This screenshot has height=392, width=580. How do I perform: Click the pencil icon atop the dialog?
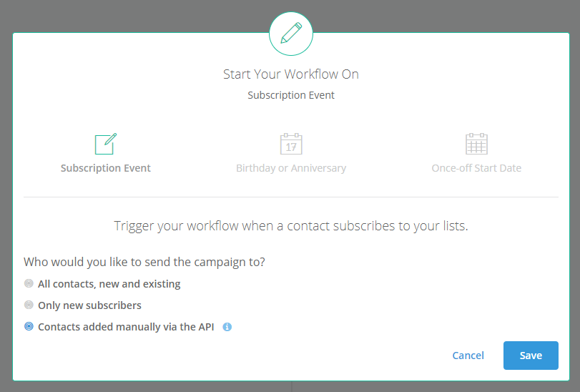click(x=290, y=34)
